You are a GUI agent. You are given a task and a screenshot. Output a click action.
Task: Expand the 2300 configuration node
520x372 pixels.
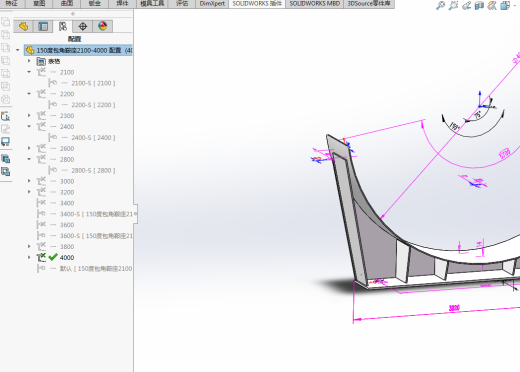click(29, 115)
